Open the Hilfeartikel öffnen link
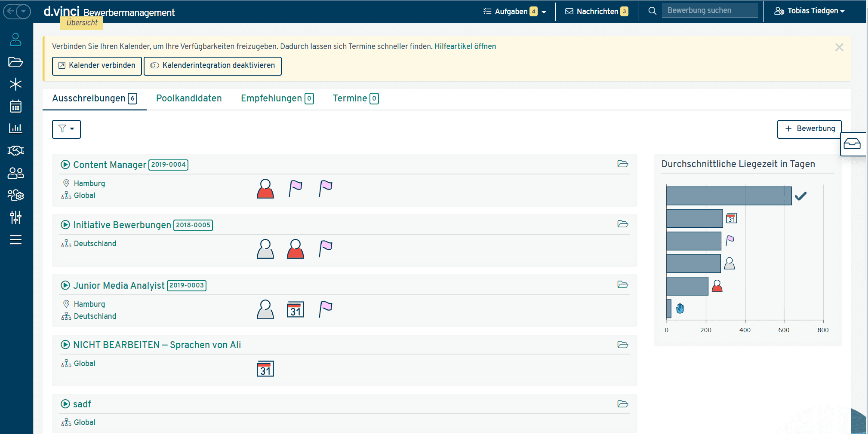 coord(465,46)
